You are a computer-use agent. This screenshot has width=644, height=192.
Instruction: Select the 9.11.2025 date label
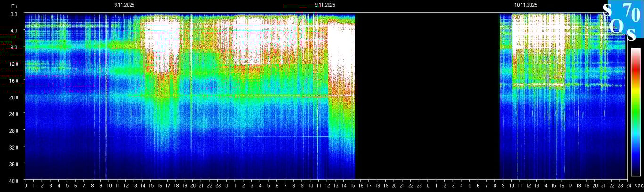coord(325,5)
